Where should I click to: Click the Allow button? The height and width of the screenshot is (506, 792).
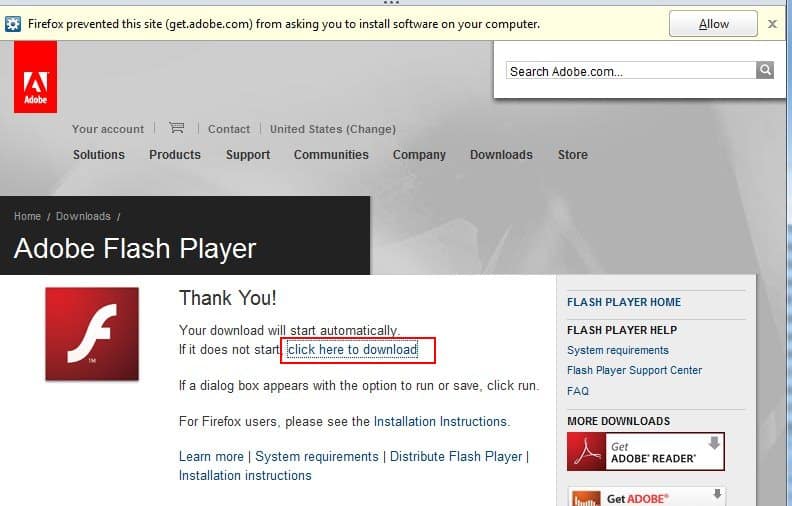click(x=713, y=24)
